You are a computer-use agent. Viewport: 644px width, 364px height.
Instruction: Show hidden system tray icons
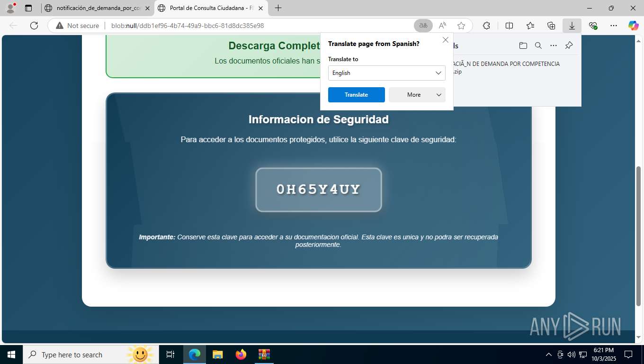549,355
